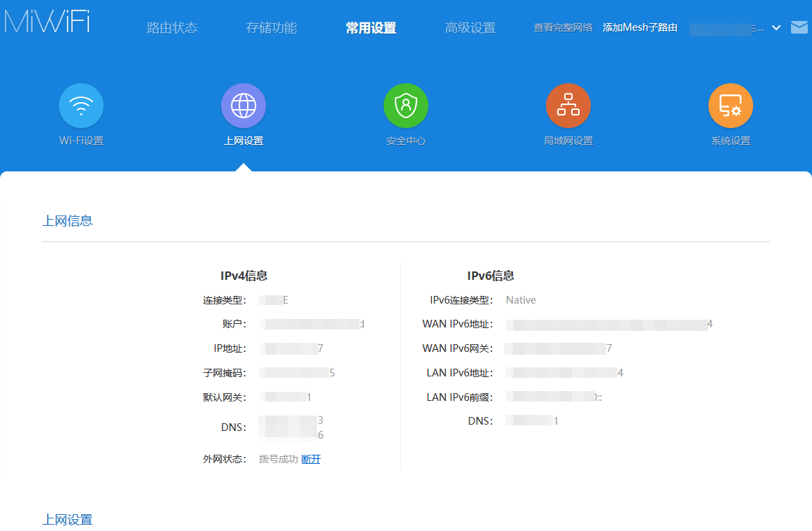812x531 pixels.
Task: Collapse the arrow pointer under 上网设置 tab
Action: 243,168
